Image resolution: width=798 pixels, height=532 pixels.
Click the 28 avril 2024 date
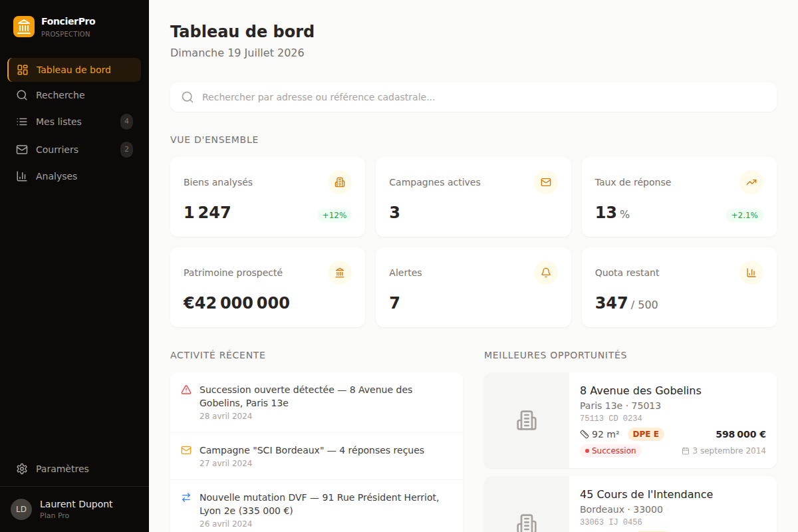pos(226,416)
